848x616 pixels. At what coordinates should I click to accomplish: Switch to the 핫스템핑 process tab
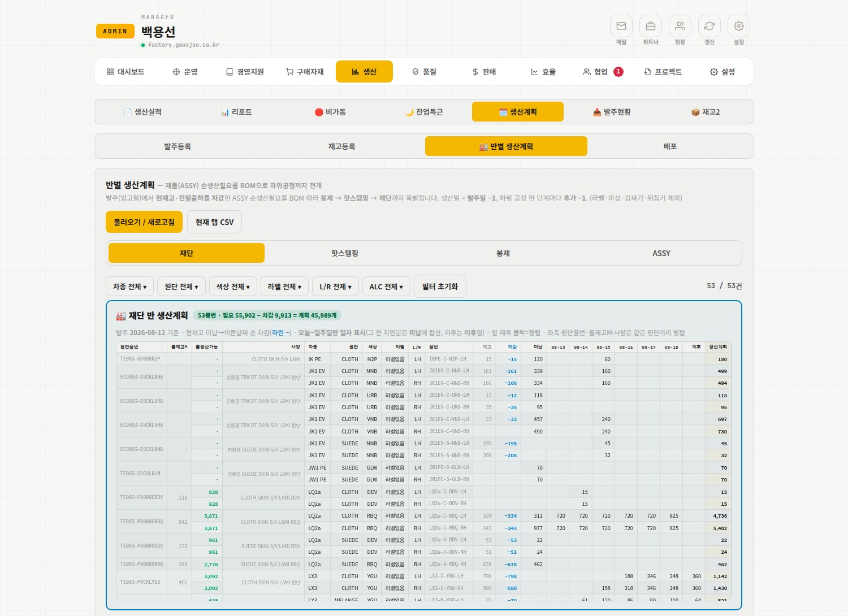point(345,253)
